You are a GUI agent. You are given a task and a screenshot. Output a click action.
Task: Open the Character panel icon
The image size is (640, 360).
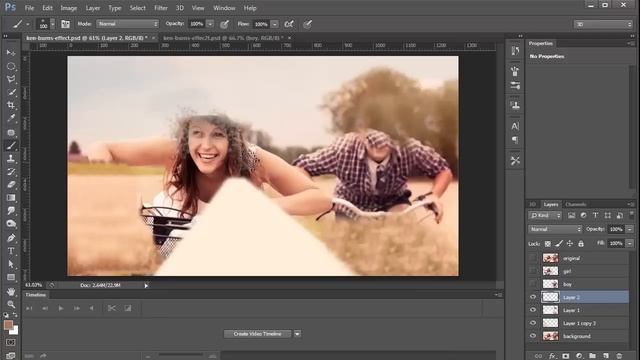pos(515,126)
